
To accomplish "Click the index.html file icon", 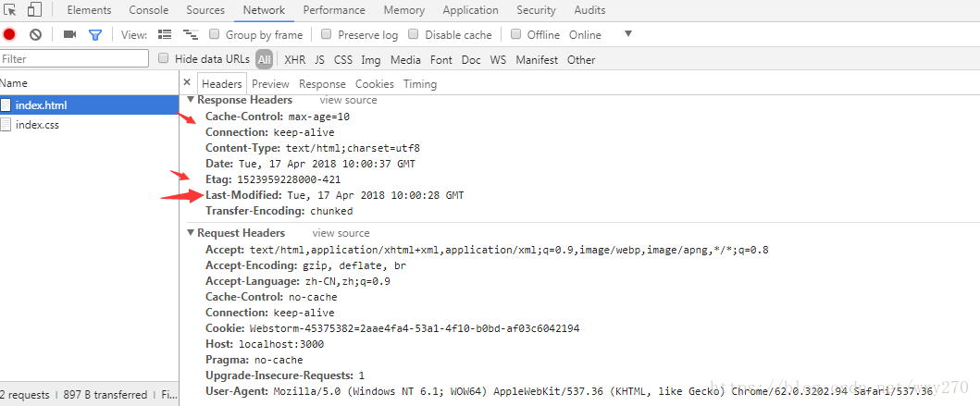I will 6,105.
